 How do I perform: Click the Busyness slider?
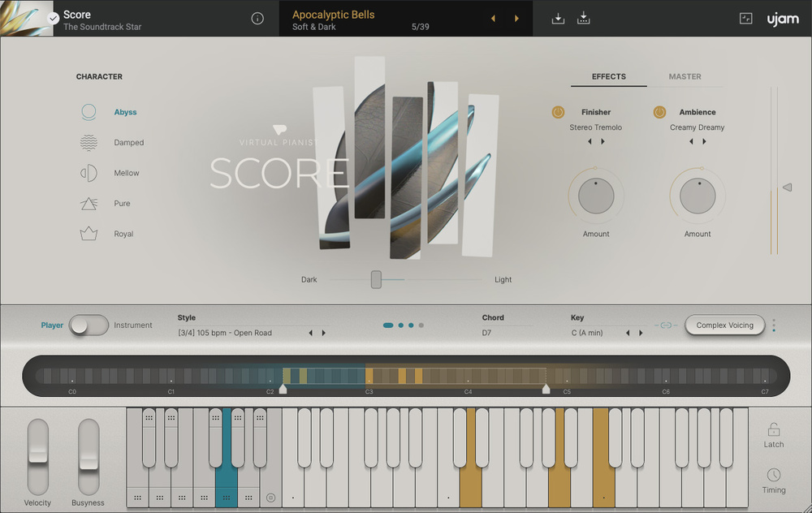pyautogui.click(x=89, y=457)
